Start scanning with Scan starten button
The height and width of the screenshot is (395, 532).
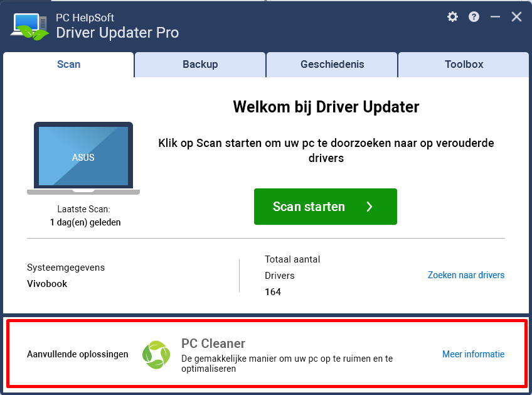point(326,207)
